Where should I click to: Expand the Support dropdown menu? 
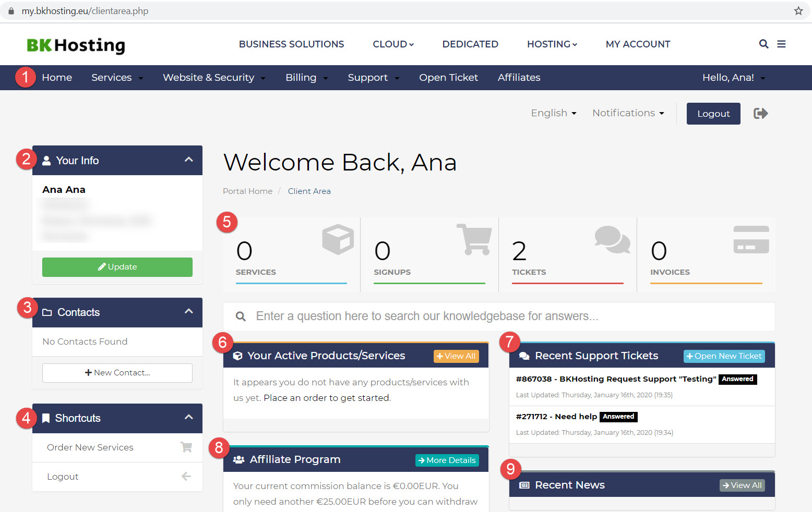tap(373, 78)
